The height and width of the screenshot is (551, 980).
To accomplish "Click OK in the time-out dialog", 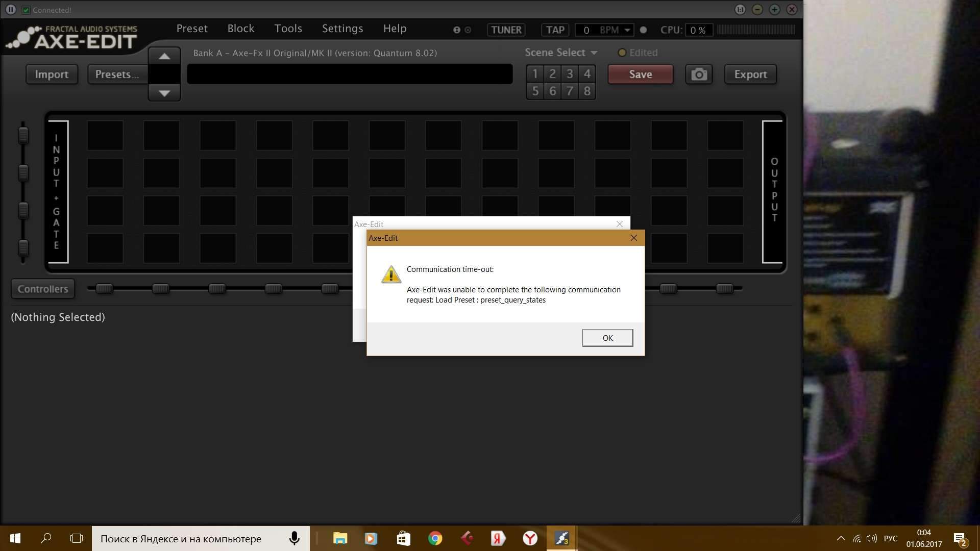I will [x=607, y=338].
